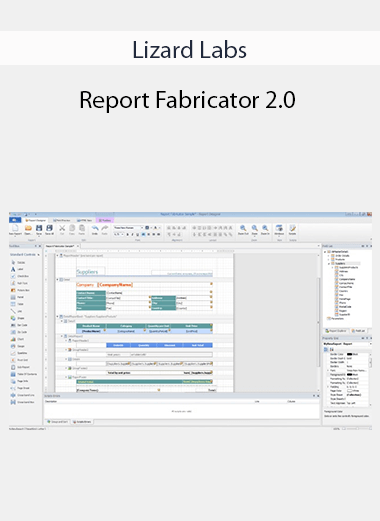
Task: Adjust the zoom slider in status bar
Action: 357,428
